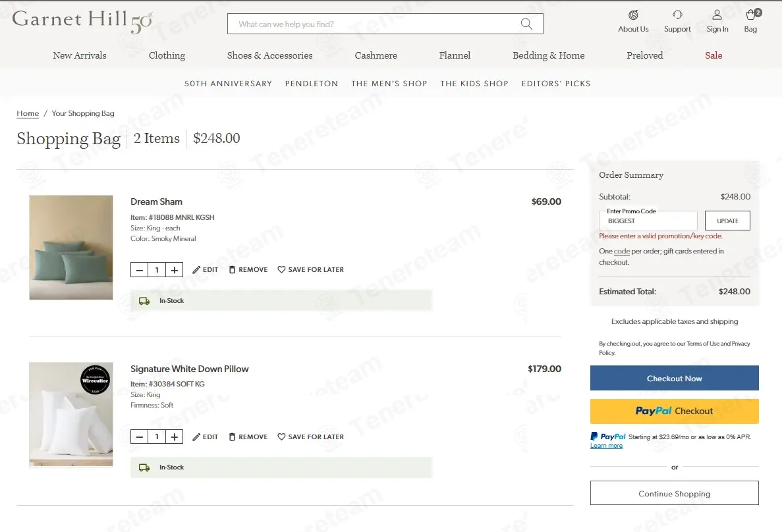Save Signature White Down Pillow for later
The height and width of the screenshot is (532, 782).
(x=310, y=437)
